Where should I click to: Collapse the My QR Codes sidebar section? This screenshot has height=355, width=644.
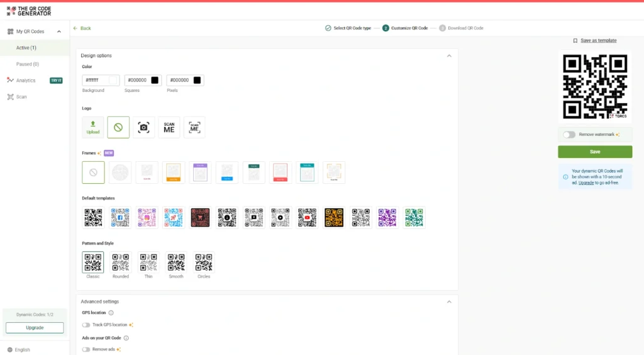click(x=58, y=31)
